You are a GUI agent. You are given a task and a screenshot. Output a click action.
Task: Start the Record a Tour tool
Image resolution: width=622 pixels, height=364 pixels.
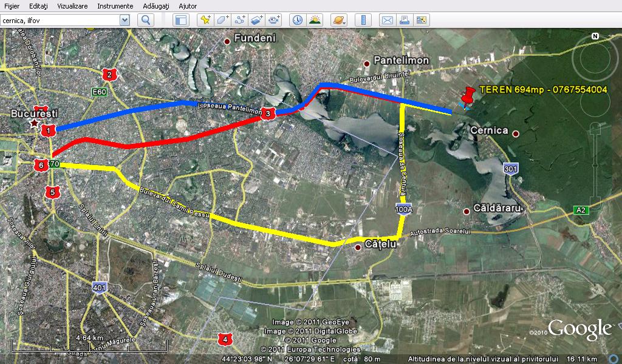click(273, 20)
